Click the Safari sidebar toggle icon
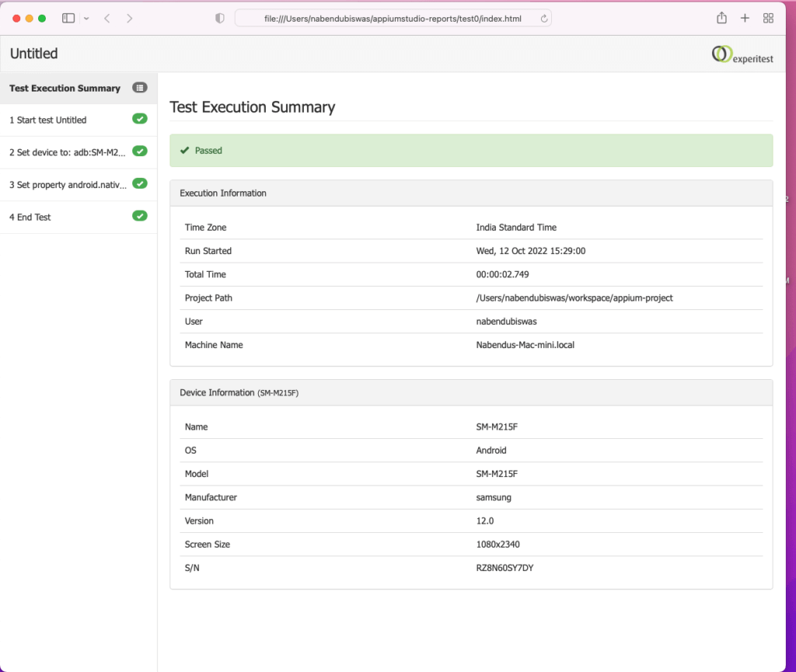The width and height of the screenshot is (796, 672). (68, 18)
